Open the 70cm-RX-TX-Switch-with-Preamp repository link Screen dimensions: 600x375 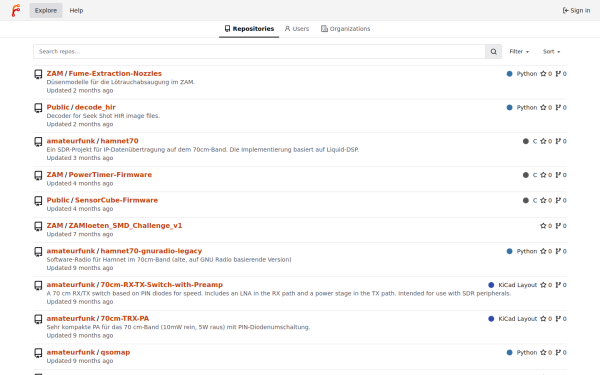(x=161, y=285)
